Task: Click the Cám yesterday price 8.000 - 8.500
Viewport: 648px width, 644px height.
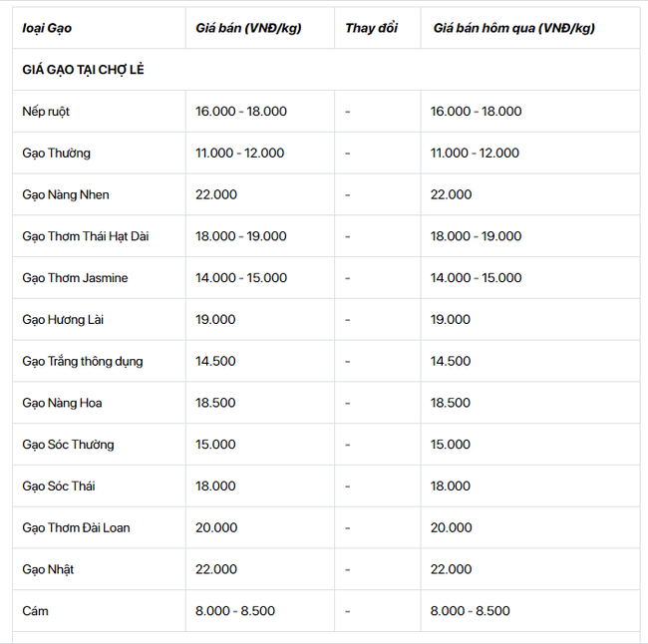Action: [470, 611]
